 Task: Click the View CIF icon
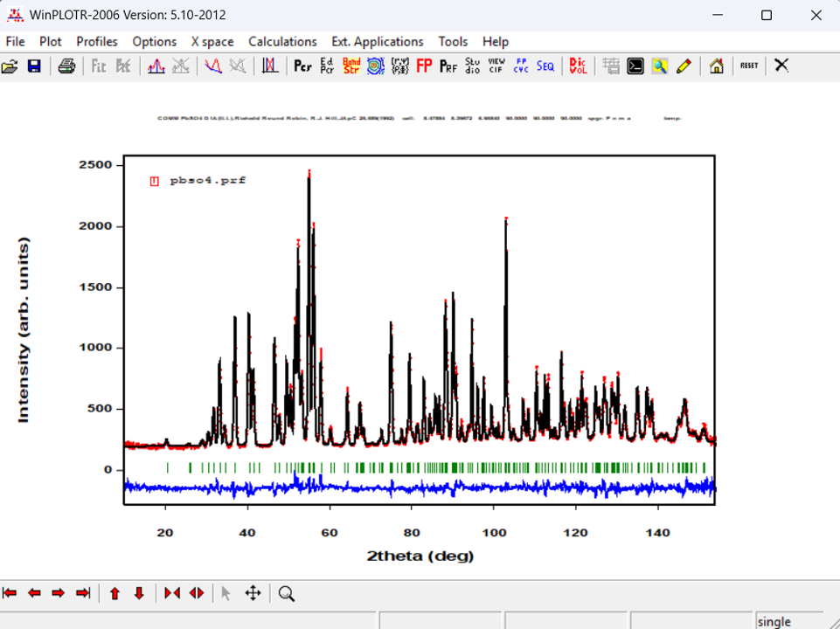pyautogui.click(x=496, y=66)
